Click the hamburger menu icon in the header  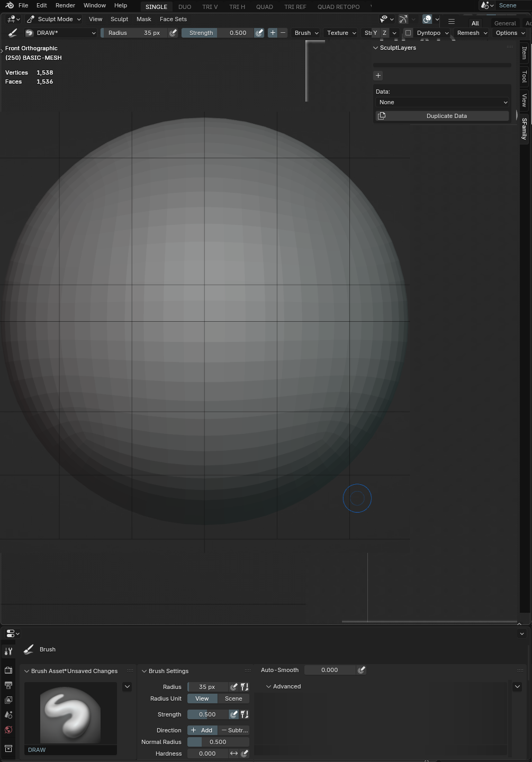452,22
